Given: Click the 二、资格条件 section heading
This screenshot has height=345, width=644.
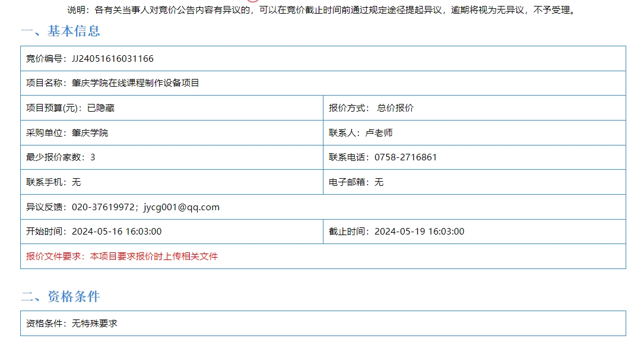Looking at the screenshot, I should [61, 296].
